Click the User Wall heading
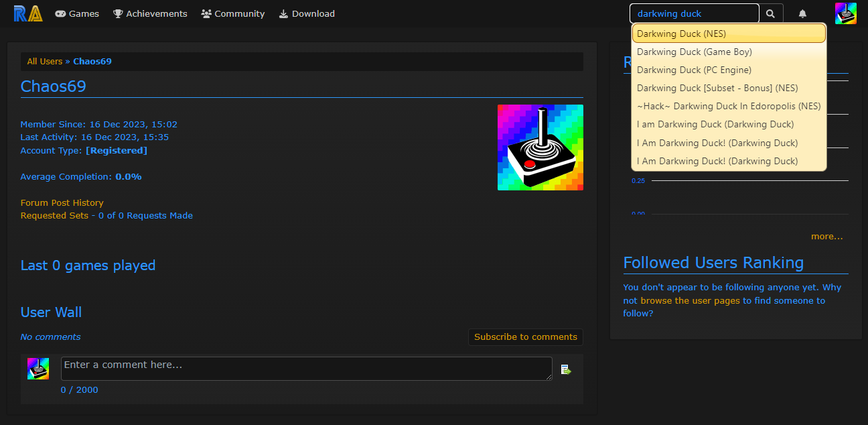868x425 pixels. pyautogui.click(x=52, y=312)
